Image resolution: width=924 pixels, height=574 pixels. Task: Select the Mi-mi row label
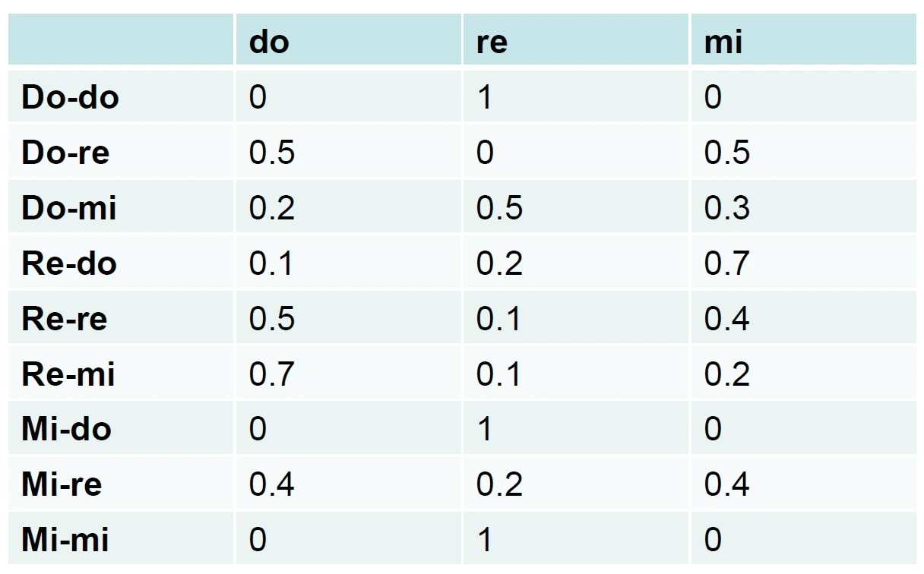[x=65, y=540]
